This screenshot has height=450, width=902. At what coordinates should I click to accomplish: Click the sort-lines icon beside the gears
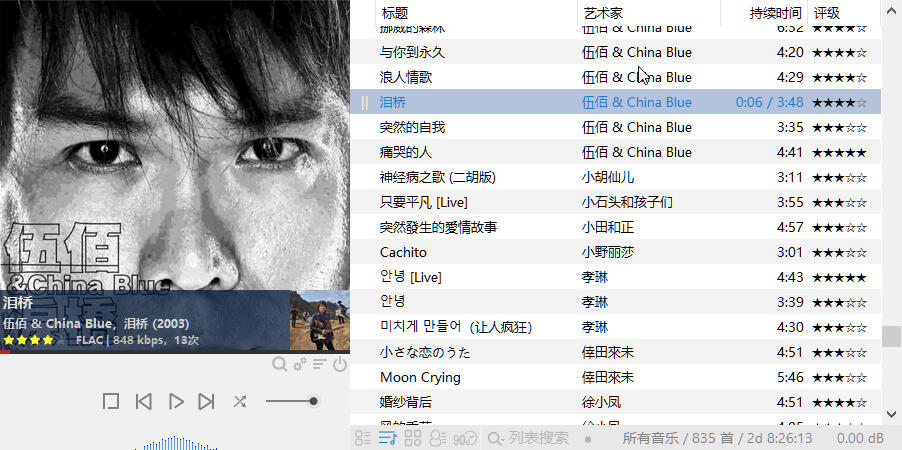(x=320, y=364)
